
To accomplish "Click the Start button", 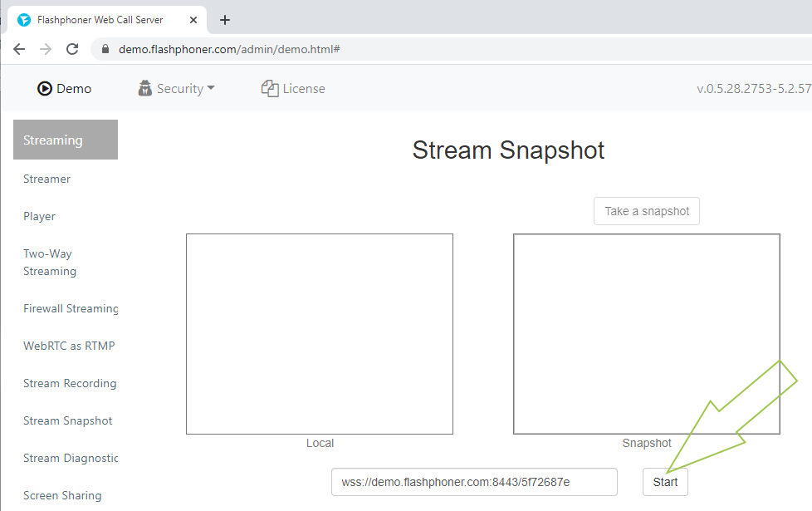I will coord(665,482).
